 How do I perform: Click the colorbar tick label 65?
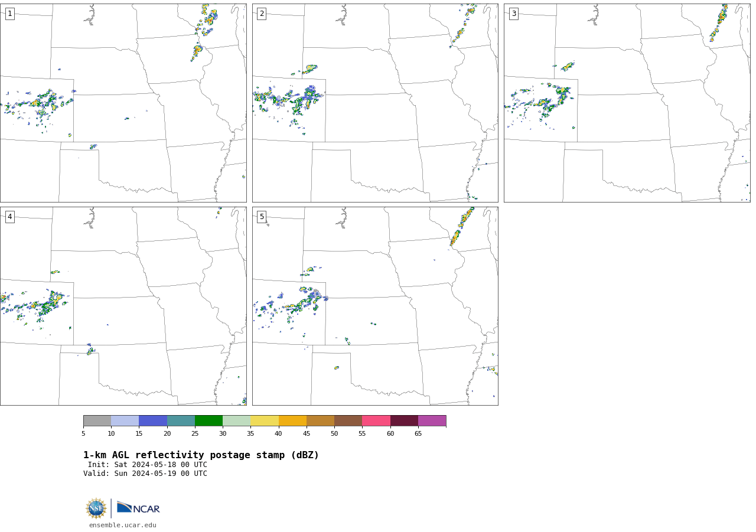pos(418,434)
